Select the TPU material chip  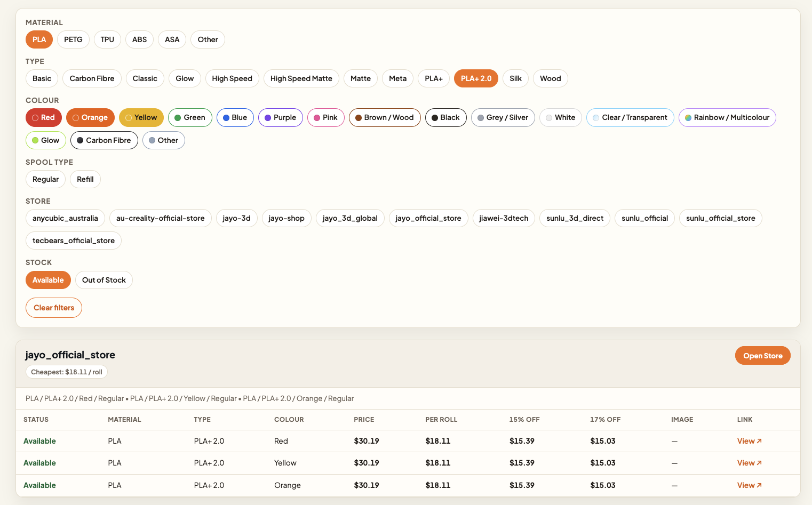[107, 39]
